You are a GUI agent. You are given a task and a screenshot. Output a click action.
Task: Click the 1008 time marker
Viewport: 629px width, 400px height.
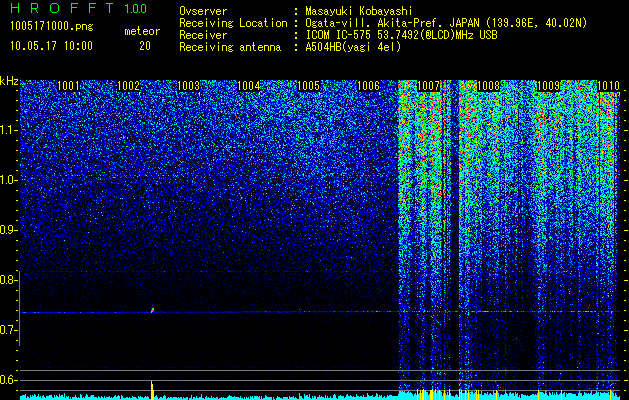point(489,86)
